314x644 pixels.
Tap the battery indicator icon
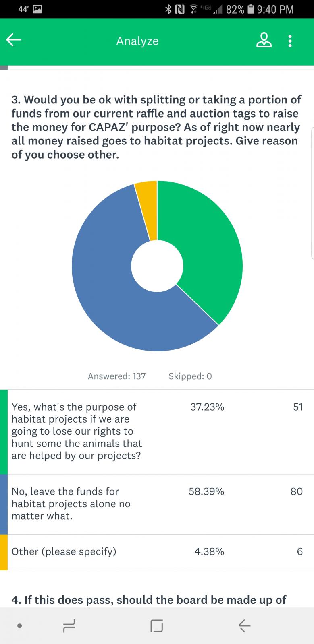250,9
